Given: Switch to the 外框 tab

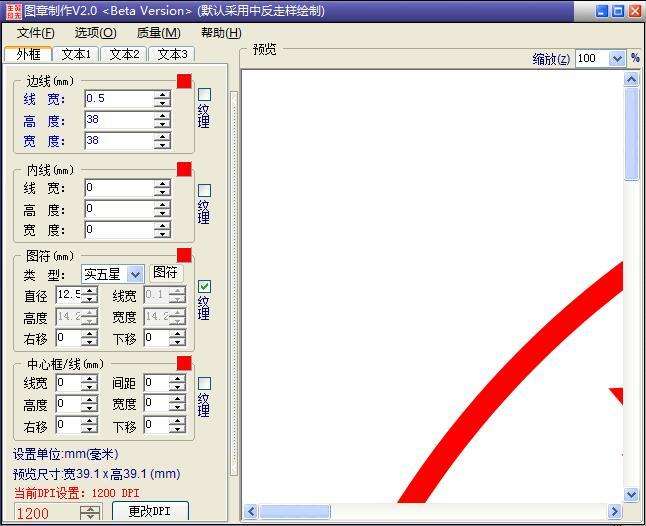Looking at the screenshot, I should click(28, 54).
